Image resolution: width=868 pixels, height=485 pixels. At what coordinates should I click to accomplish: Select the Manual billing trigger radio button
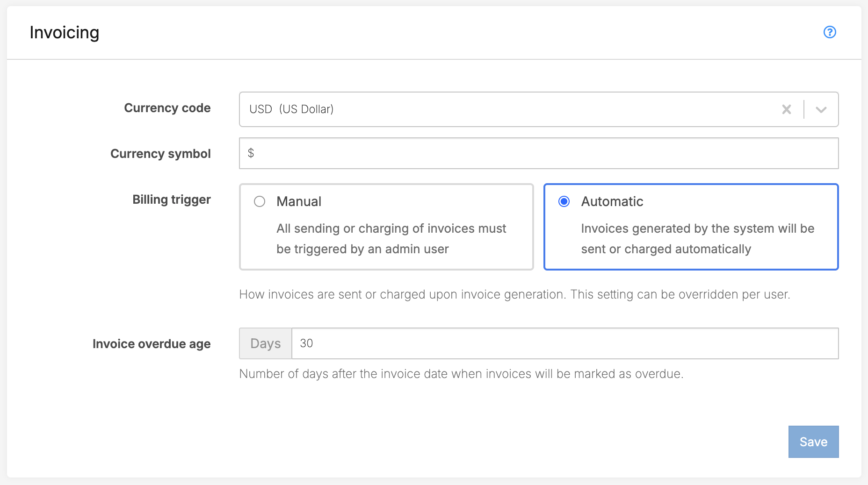260,201
